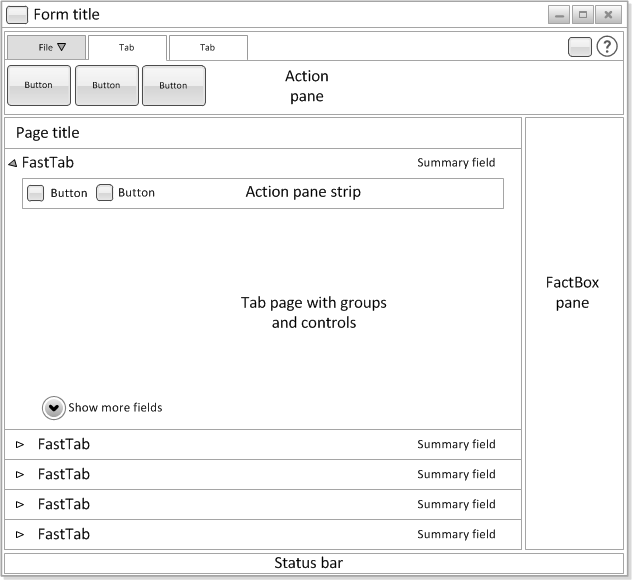Click the first Action pane Button
This screenshot has width=632, height=580.
(x=39, y=85)
